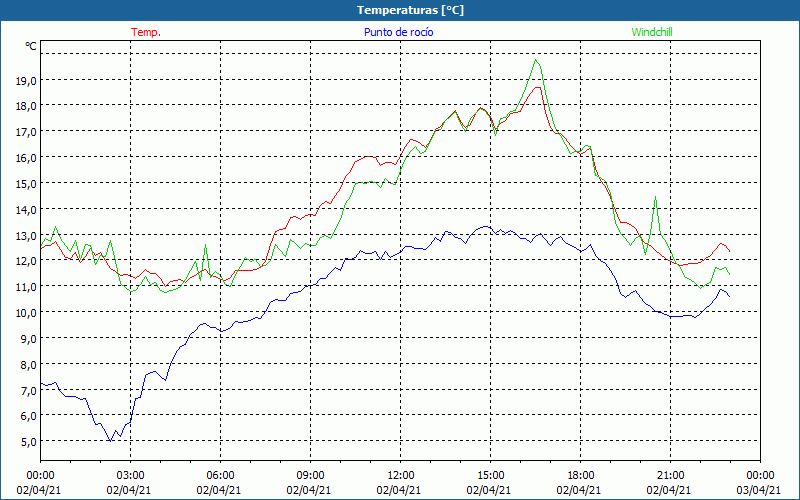Image resolution: width=800 pixels, height=500 pixels.
Task: Click the green windchill peak near 16:30
Action: point(536,60)
